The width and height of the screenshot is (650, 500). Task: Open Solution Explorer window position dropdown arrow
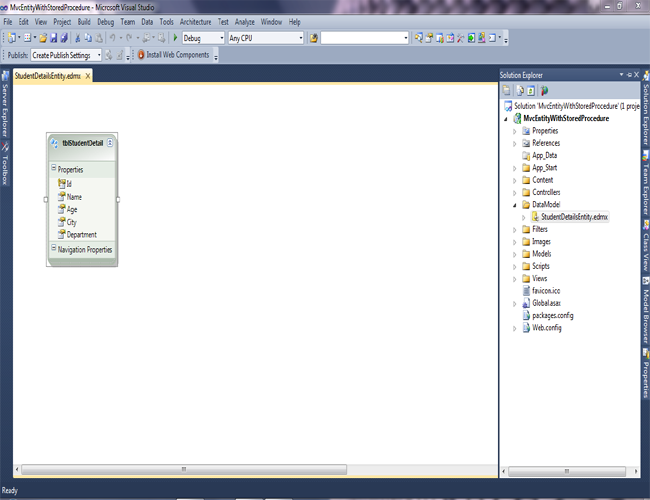tap(621, 75)
